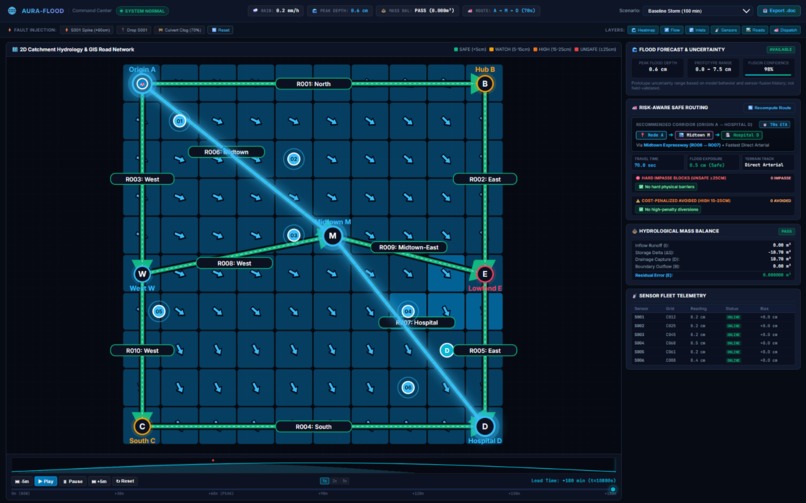The width and height of the screenshot is (806, 503).
Task: Select the R002: East road label
Action: pyautogui.click(x=485, y=179)
